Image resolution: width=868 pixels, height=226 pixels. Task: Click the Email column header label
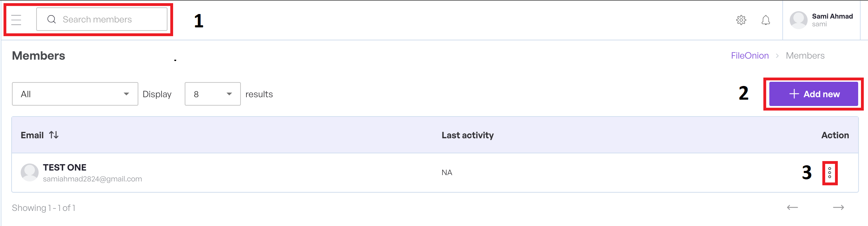pyautogui.click(x=32, y=135)
